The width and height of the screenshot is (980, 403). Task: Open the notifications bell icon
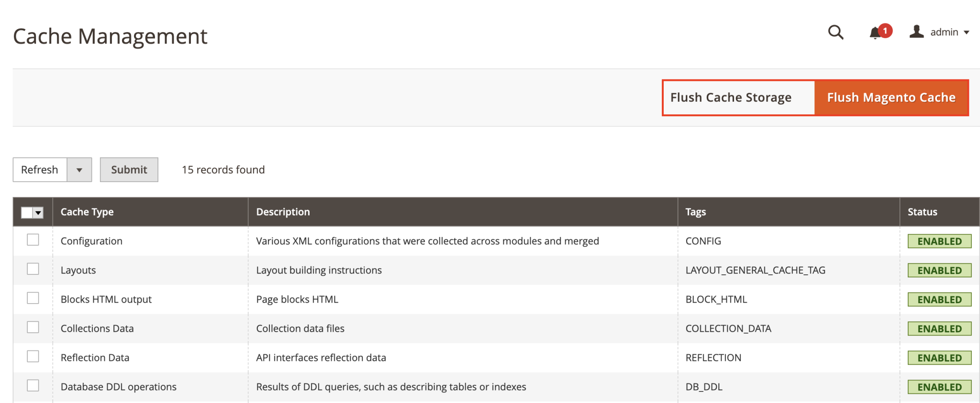click(x=876, y=33)
